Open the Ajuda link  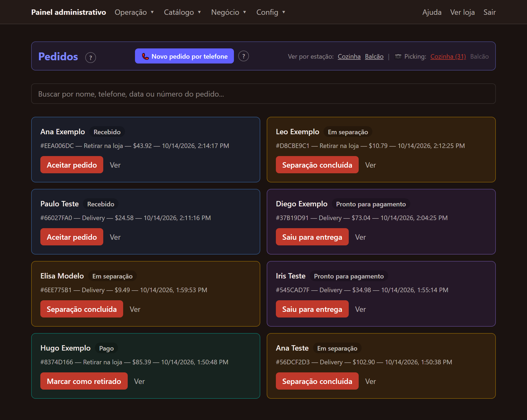click(x=432, y=12)
